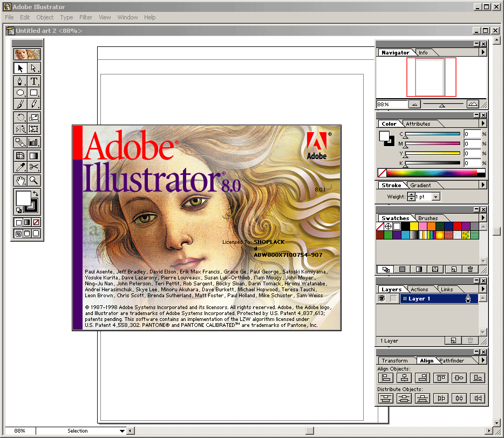
Task: Select the Zoom magnifier tool
Action: pyautogui.click(x=34, y=181)
